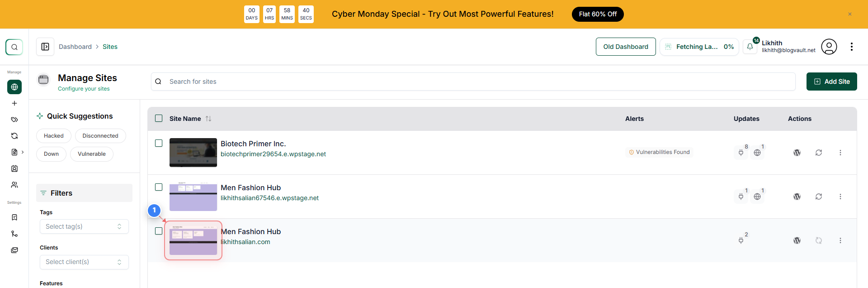Open the reports document icon in sidebar

pos(14,152)
